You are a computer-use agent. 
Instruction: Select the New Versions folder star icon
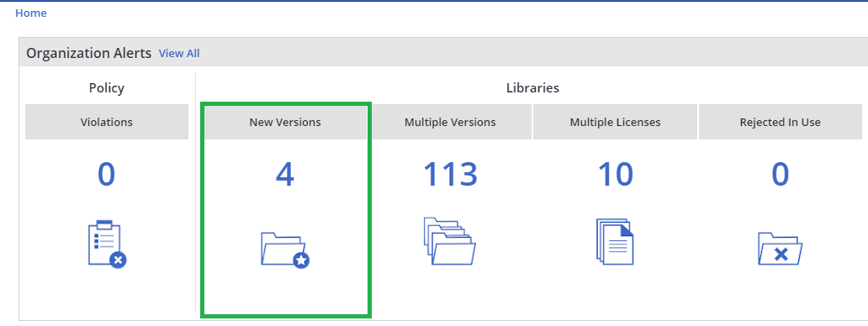pos(285,250)
